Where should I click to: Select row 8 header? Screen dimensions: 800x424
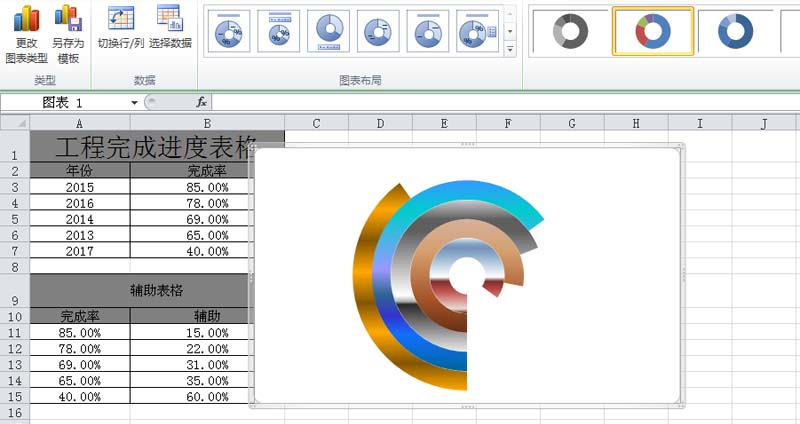(x=15, y=266)
